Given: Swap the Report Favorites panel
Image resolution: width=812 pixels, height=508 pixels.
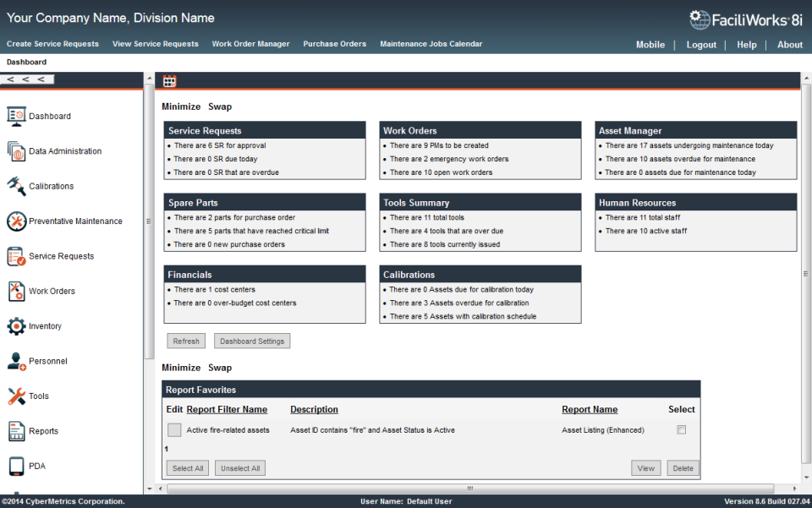Looking at the screenshot, I should click(x=220, y=368).
